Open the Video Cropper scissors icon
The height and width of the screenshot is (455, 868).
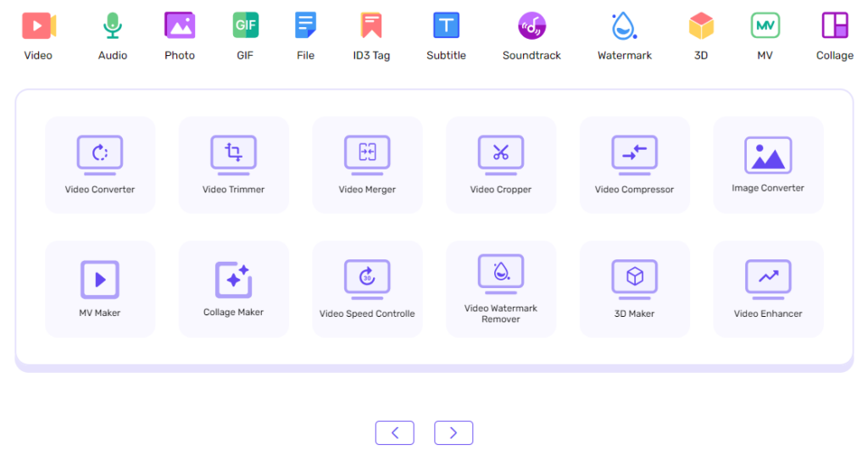501,153
